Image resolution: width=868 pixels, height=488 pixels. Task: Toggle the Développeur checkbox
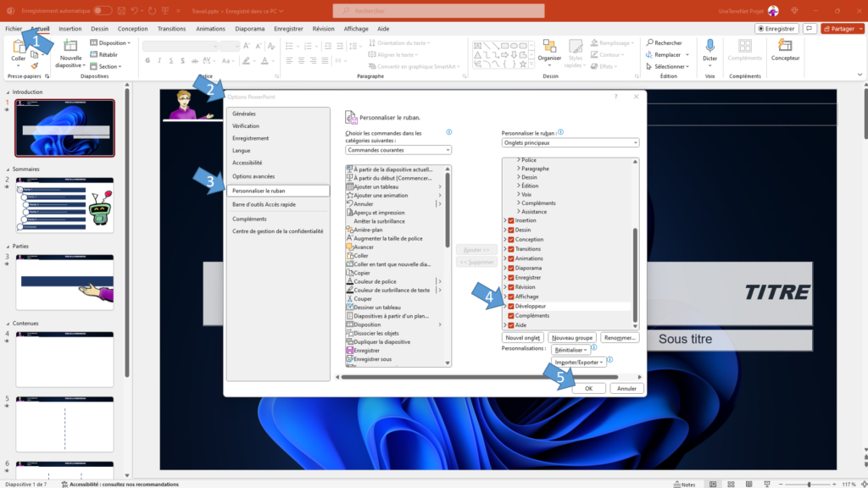[511, 306]
